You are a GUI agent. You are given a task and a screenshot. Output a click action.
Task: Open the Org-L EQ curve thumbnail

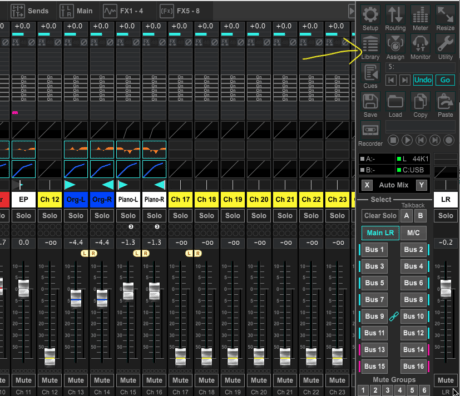(x=76, y=150)
